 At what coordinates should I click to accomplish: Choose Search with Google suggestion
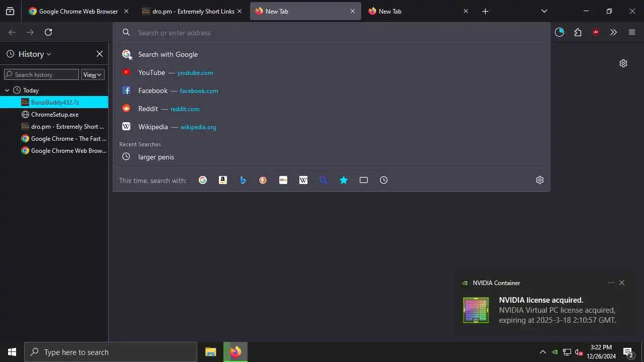pos(332,54)
